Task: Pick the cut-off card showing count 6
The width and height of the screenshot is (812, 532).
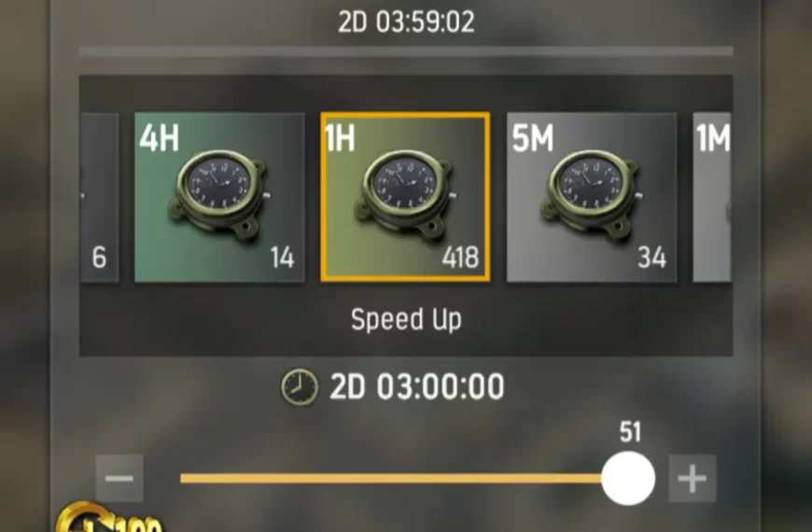Action: tap(100, 197)
